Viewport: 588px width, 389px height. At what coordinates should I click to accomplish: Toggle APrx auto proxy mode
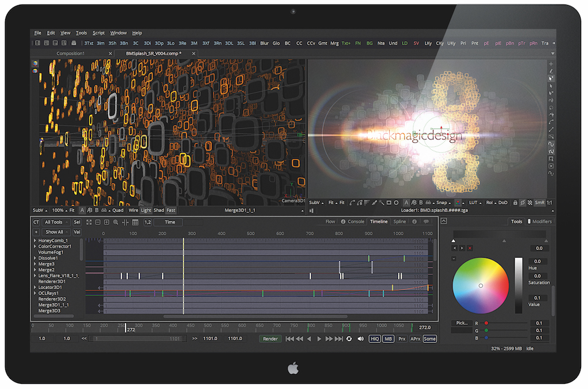click(415, 339)
